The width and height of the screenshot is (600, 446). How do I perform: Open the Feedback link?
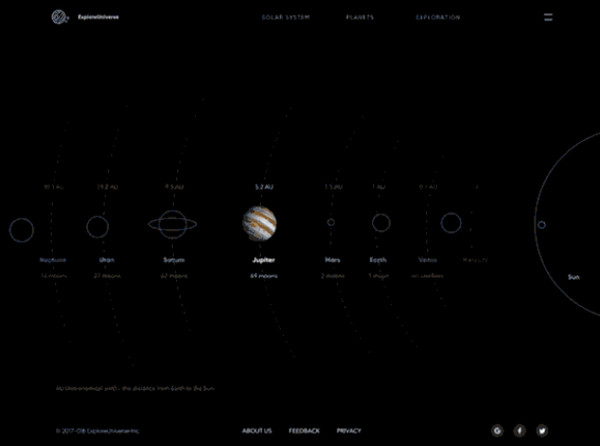[x=304, y=430]
